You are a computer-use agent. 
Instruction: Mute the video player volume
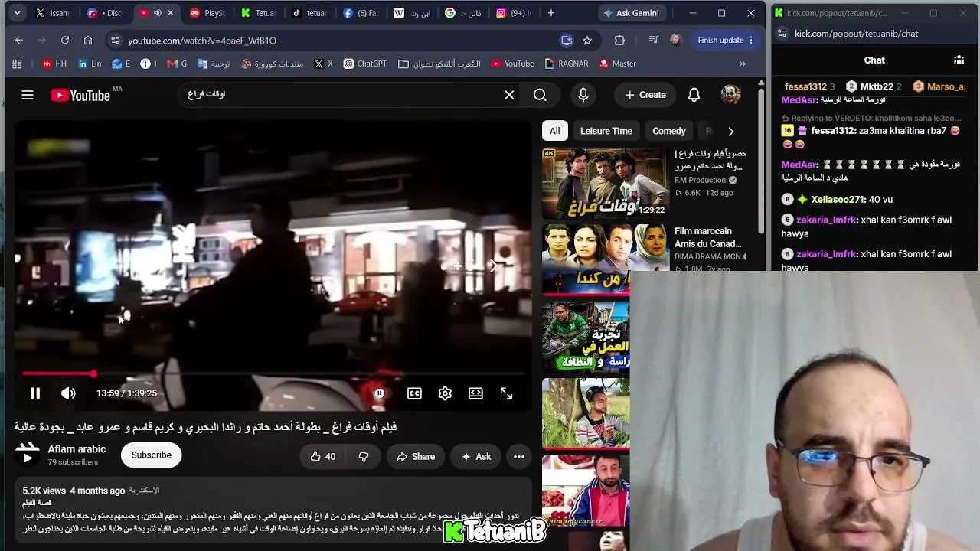[68, 393]
